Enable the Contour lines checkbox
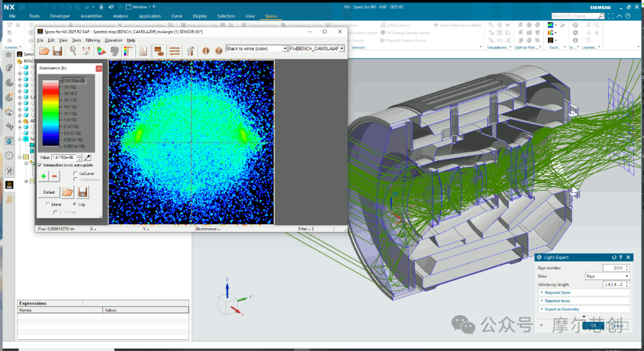The height and width of the screenshot is (351, 644). [75, 179]
